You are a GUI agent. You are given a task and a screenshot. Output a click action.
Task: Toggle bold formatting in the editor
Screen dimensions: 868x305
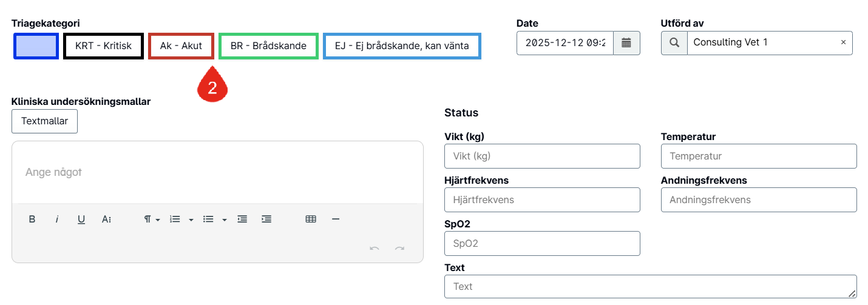pyautogui.click(x=32, y=220)
